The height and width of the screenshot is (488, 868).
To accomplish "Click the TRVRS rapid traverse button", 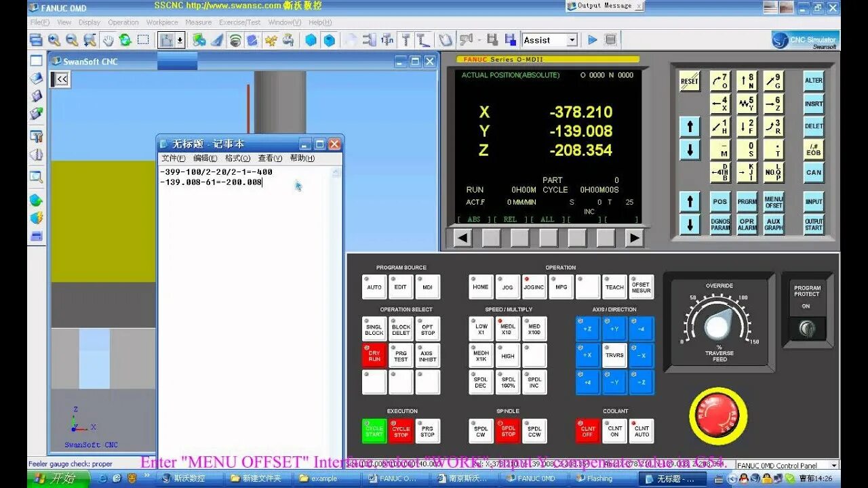I will click(614, 356).
